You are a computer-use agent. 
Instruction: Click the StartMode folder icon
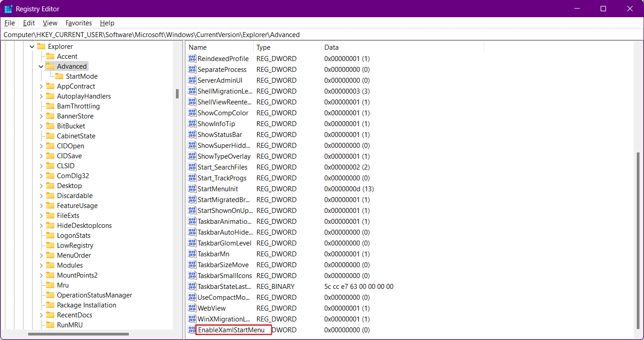tap(59, 76)
